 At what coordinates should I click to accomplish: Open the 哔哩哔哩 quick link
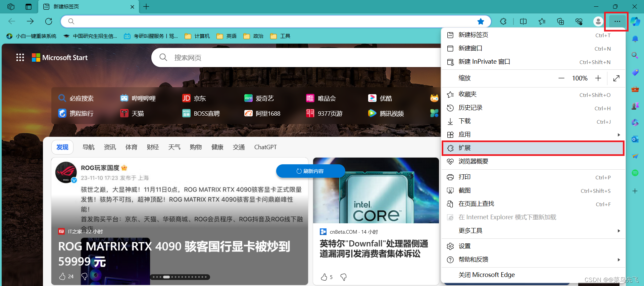(138, 98)
